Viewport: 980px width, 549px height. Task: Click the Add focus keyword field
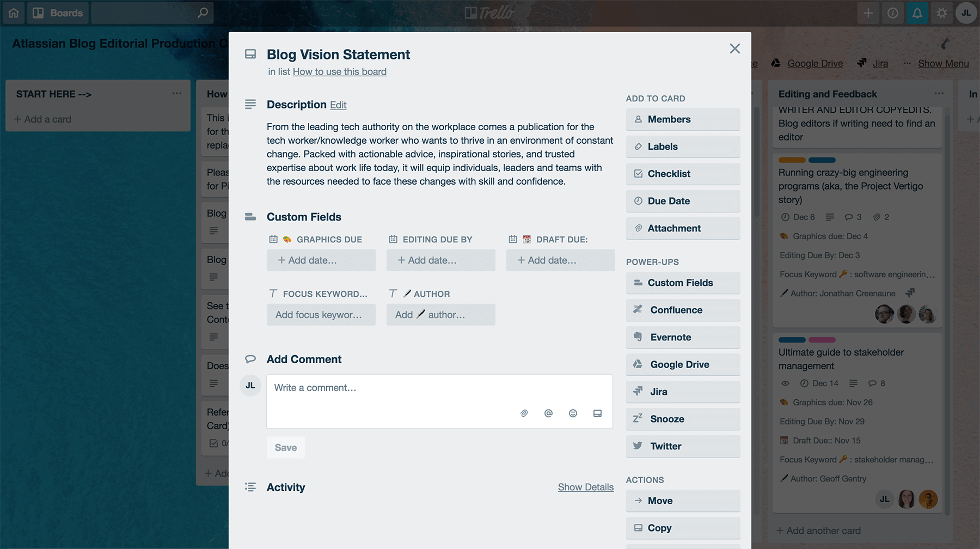[x=321, y=315]
